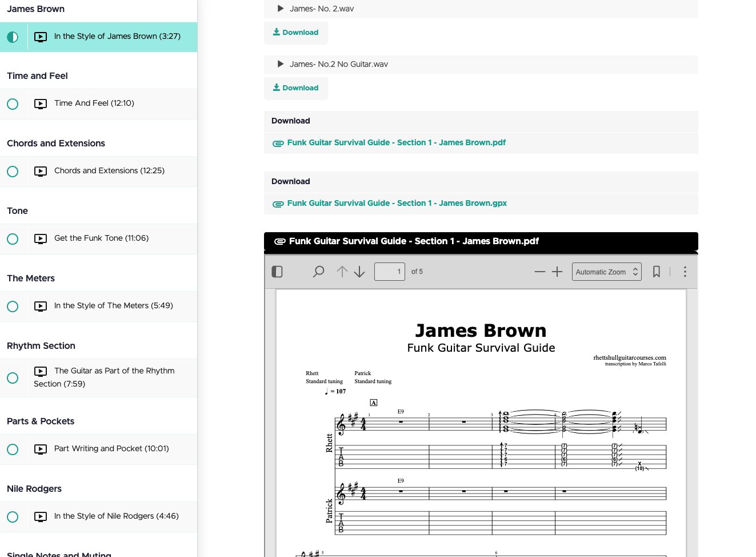Click video icon for In the Style of James Brown
This screenshot has height=557, width=756.
[41, 37]
